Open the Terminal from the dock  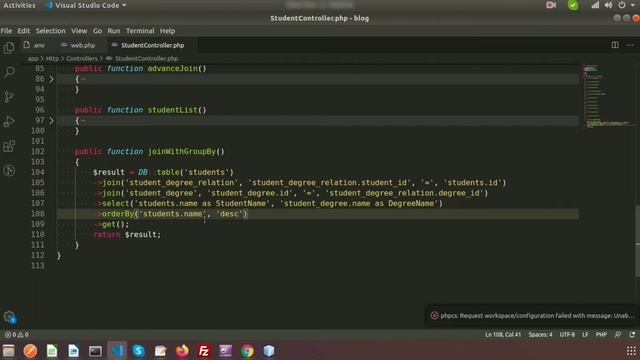pyautogui.click(x=95, y=351)
